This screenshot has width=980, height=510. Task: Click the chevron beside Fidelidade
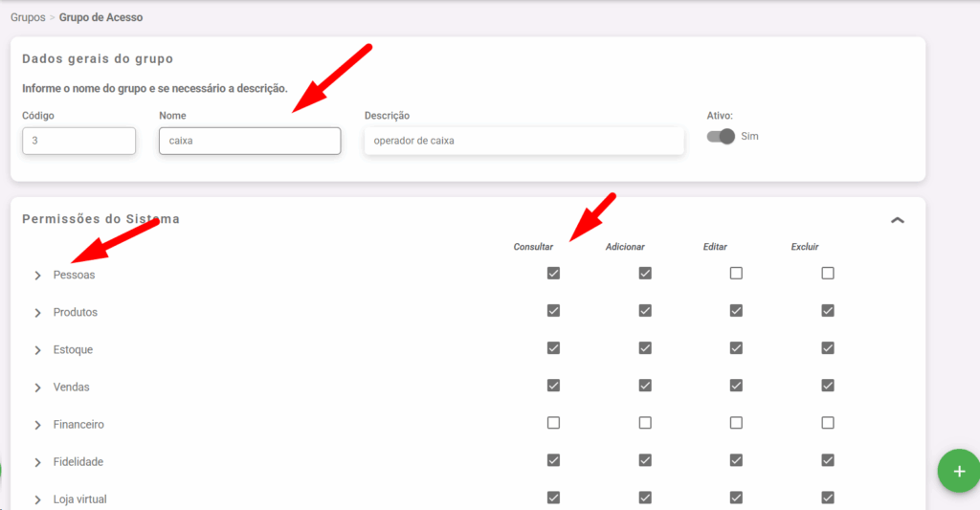[x=37, y=462]
